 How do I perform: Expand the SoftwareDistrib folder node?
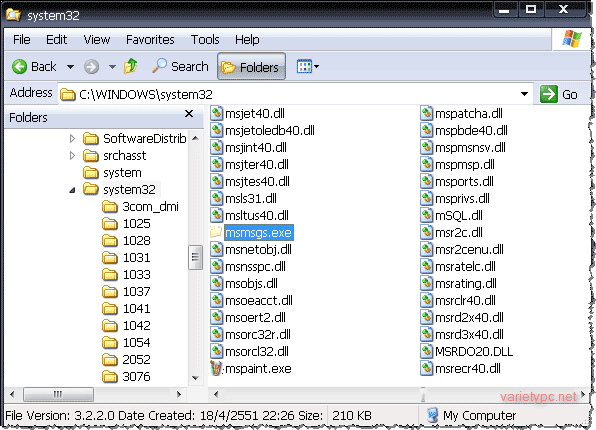[72, 138]
